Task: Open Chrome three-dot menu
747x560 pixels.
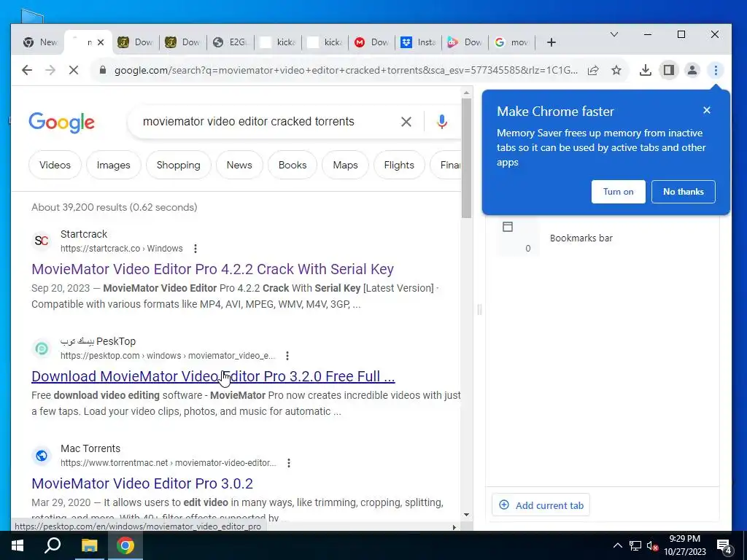Action: click(x=716, y=71)
